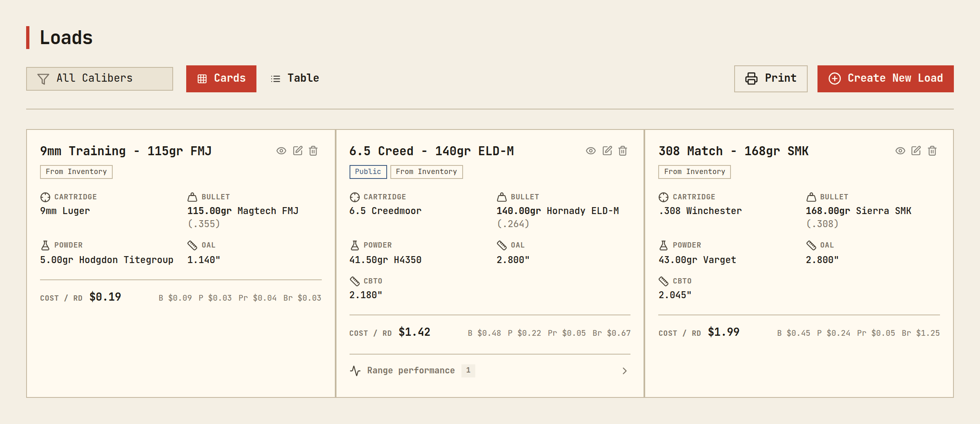The height and width of the screenshot is (424, 980).
Task: Click 168.00gr Sierra SMK bullet text
Action: [x=859, y=211]
